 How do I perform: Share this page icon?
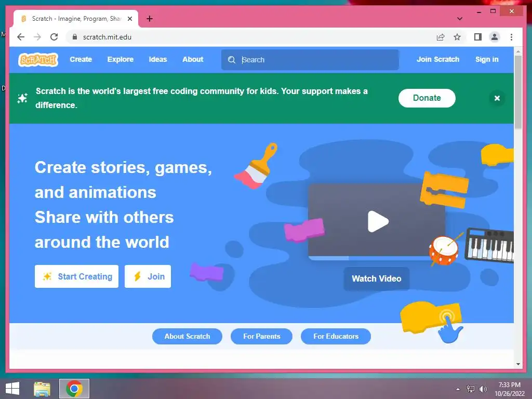(x=441, y=37)
